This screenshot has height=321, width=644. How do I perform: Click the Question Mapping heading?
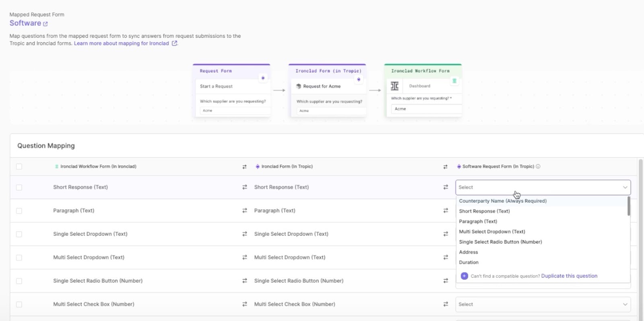point(46,146)
